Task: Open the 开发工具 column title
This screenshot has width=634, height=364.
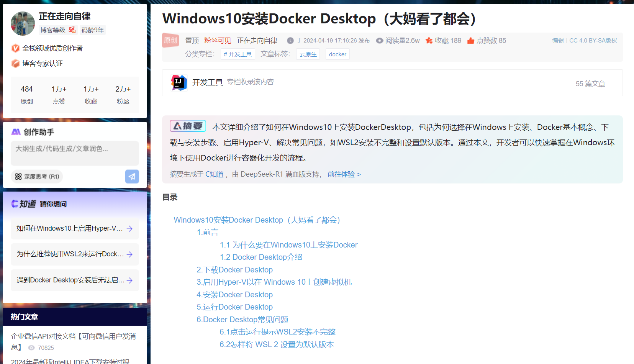Action: click(x=208, y=82)
